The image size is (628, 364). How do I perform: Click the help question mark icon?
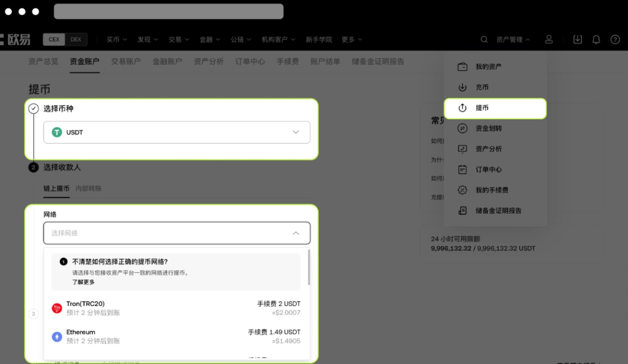pos(615,40)
